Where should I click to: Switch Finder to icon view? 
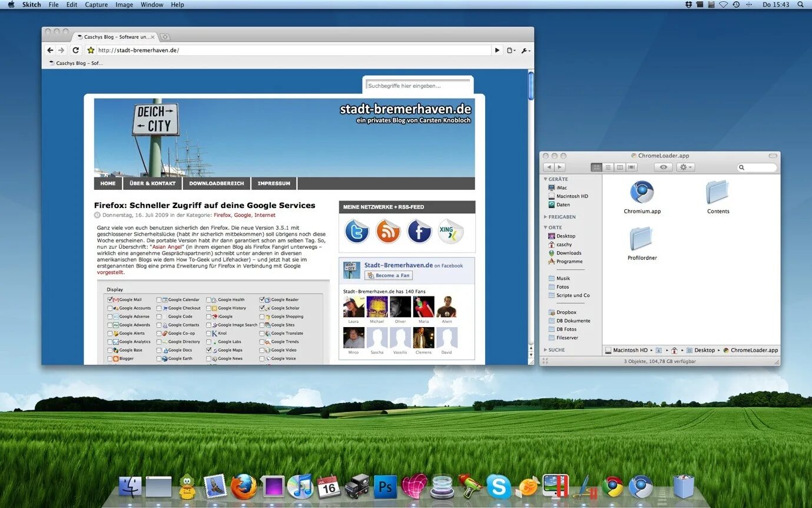tap(596, 167)
